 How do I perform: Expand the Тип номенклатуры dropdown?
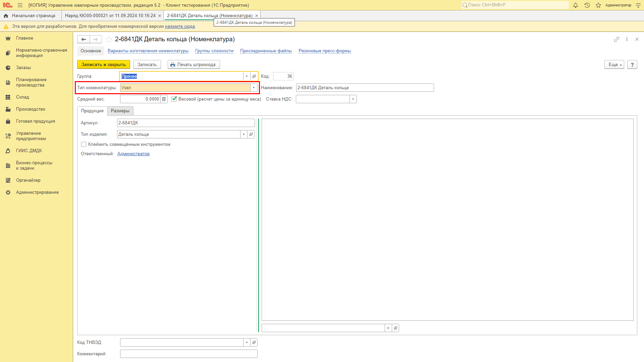tap(254, 88)
